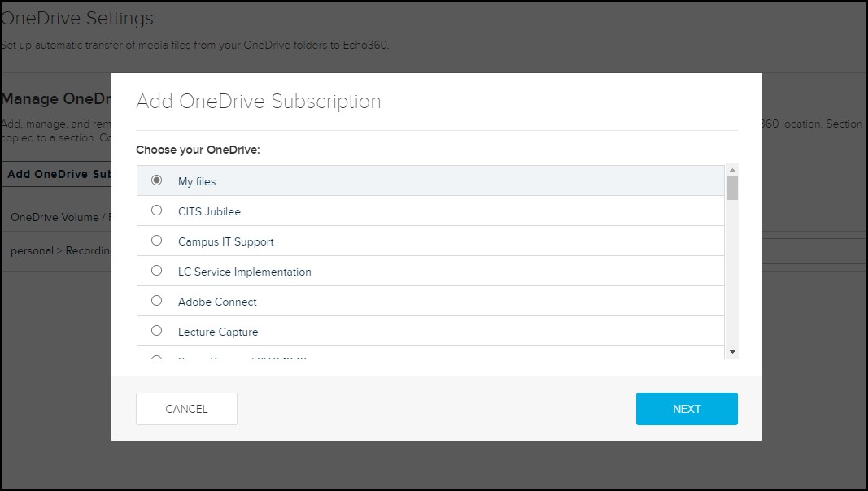Click the "Lecture Capture" label text

click(218, 332)
